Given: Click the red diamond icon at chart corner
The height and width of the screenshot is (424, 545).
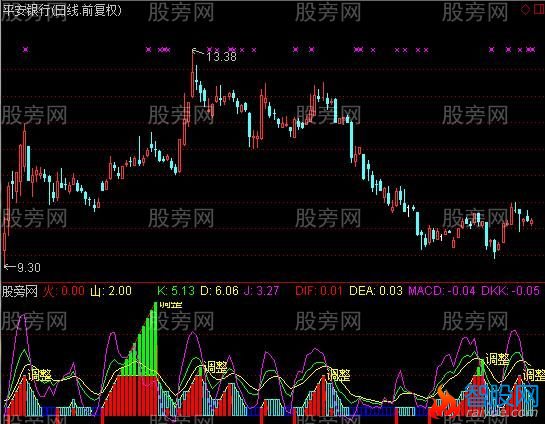Looking at the screenshot, I should click(525, 9).
